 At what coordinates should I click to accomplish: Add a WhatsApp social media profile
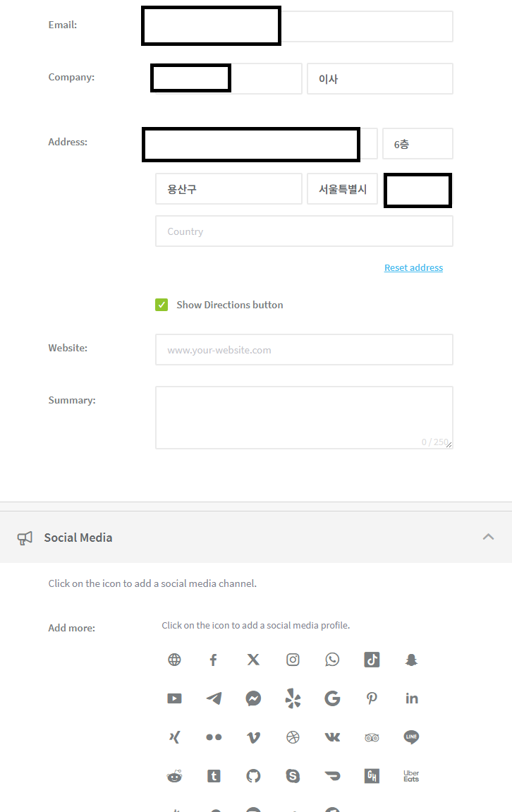[x=332, y=660]
